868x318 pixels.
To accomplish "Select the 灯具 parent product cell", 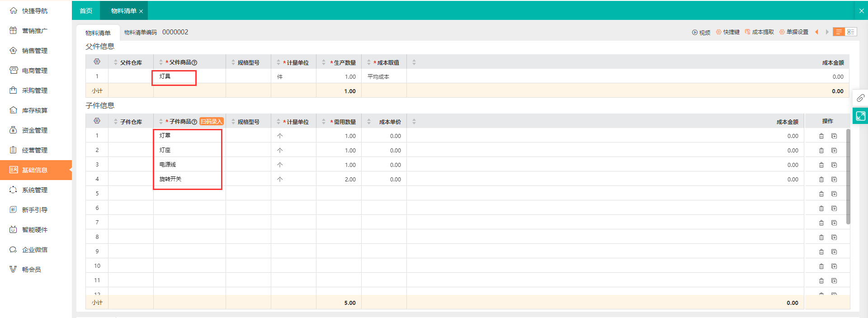I will (x=174, y=77).
